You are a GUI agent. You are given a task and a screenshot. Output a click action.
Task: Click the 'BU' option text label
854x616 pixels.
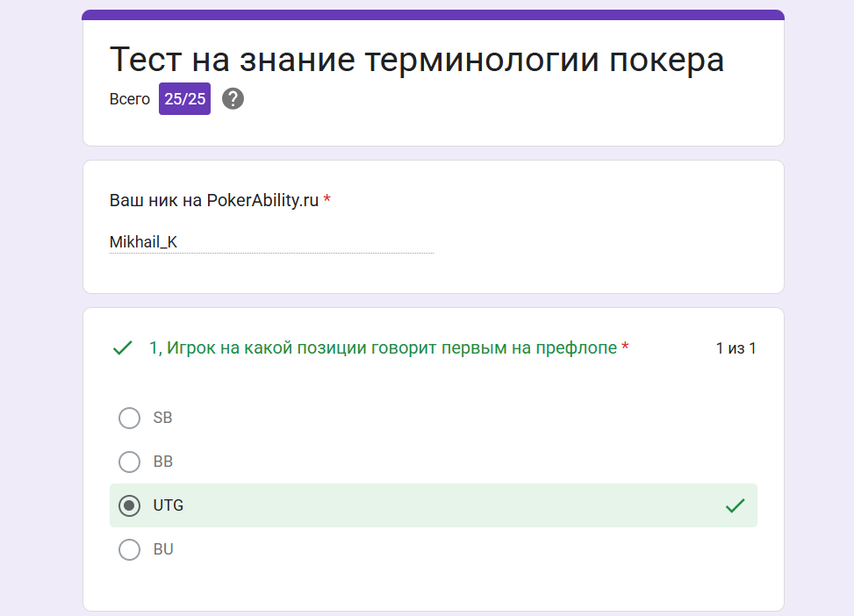pos(163,549)
